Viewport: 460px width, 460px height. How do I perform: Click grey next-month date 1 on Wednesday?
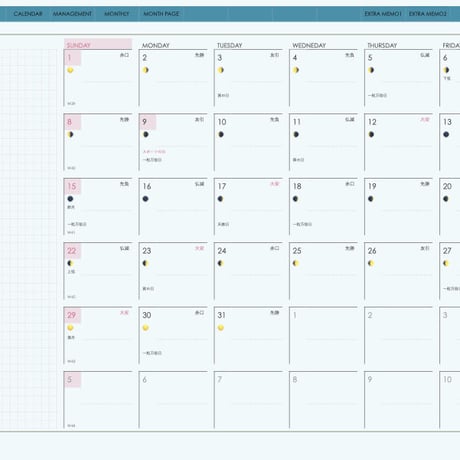(x=295, y=315)
